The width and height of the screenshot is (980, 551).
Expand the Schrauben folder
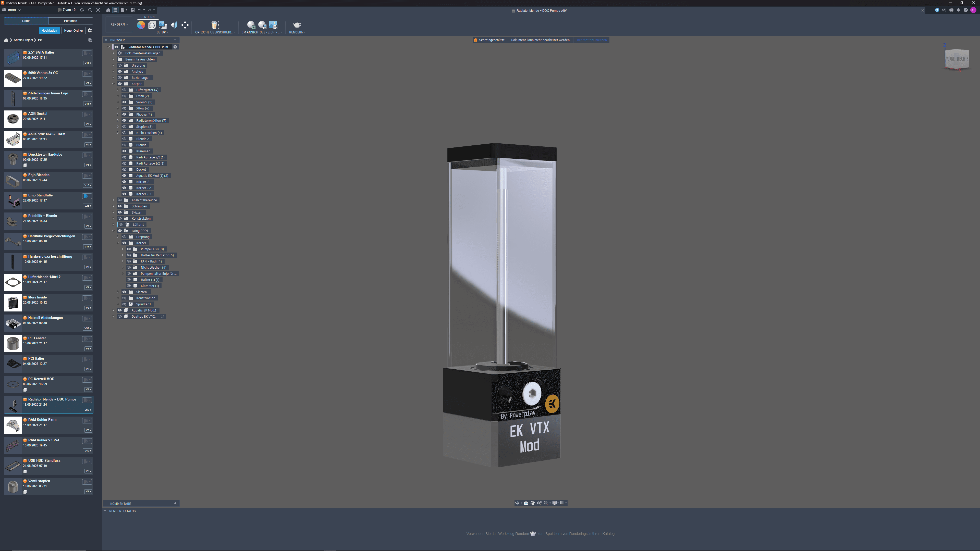click(x=113, y=206)
